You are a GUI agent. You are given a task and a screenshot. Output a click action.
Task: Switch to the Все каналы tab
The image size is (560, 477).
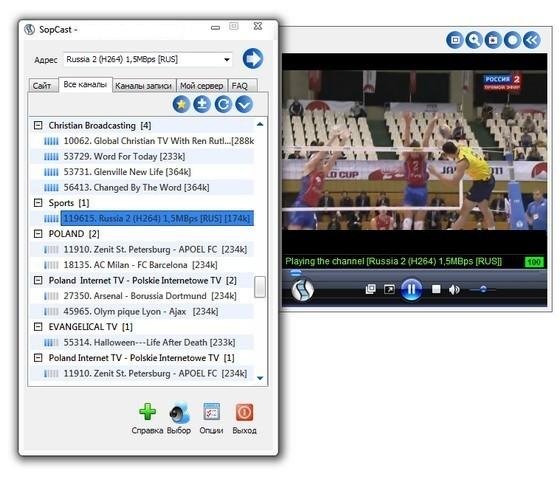click(x=85, y=85)
